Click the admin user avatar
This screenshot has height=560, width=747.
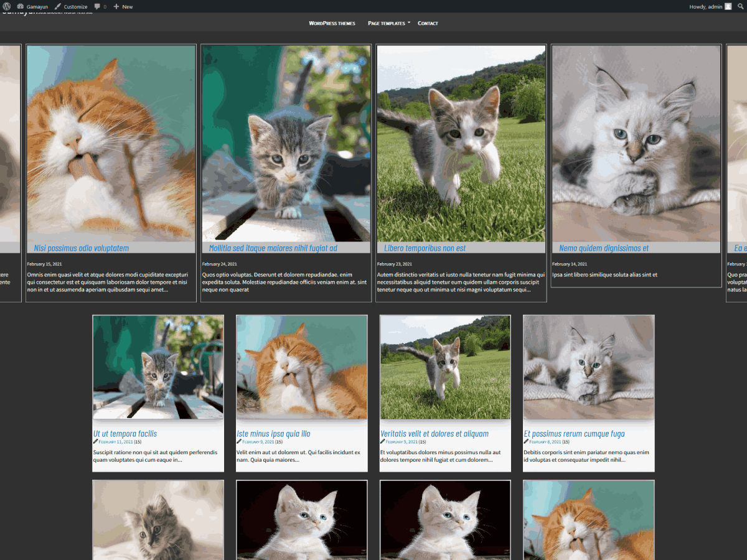tap(728, 6)
